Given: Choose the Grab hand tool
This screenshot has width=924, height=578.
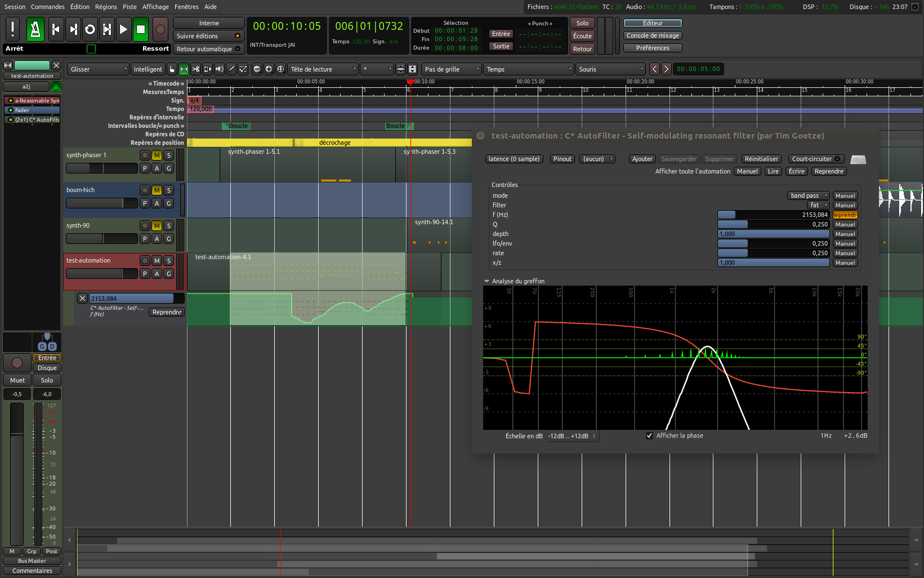Looking at the screenshot, I should click(x=172, y=69).
